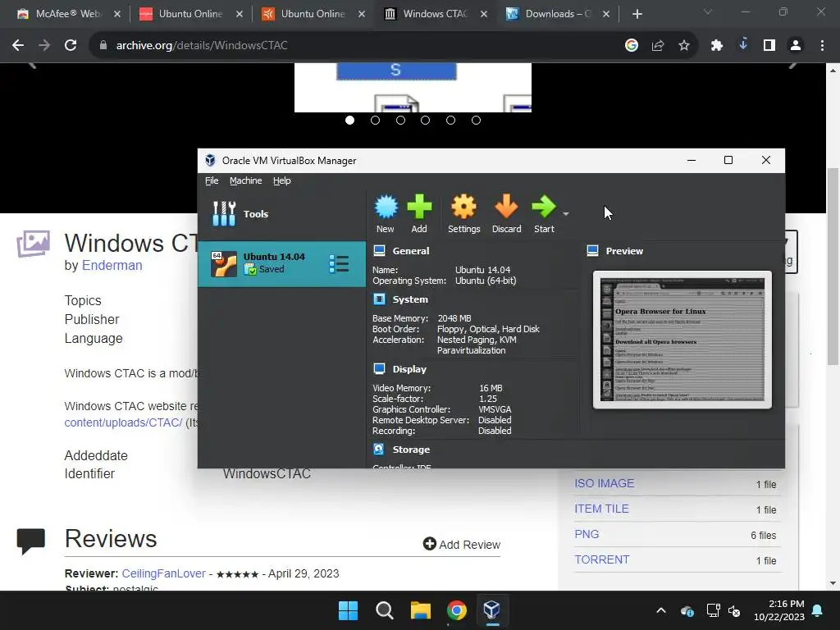Open VirtualBox Help menu
Screen dimensions: 840x630
[x=282, y=180]
